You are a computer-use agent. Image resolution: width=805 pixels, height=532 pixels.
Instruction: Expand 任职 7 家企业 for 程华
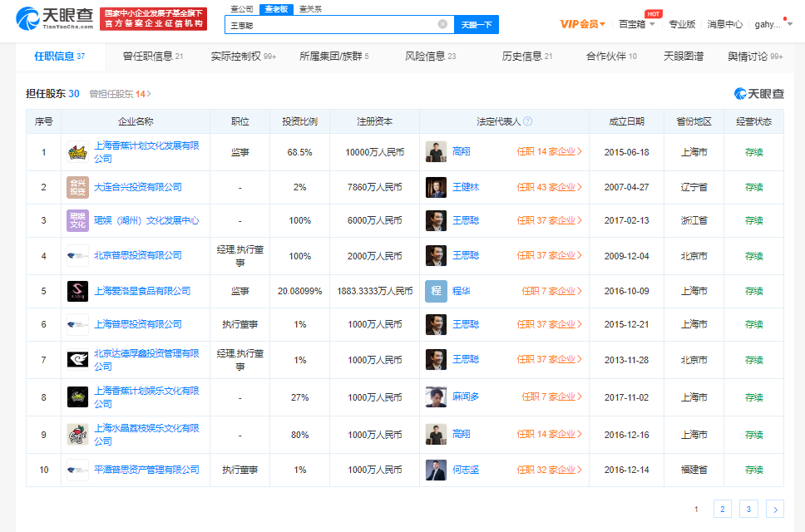point(551,292)
